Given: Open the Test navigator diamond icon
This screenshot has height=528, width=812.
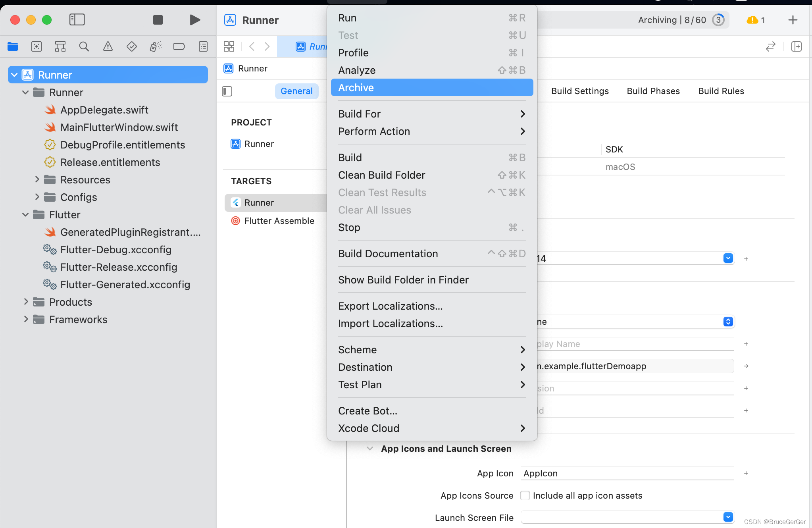Looking at the screenshot, I should 132,46.
